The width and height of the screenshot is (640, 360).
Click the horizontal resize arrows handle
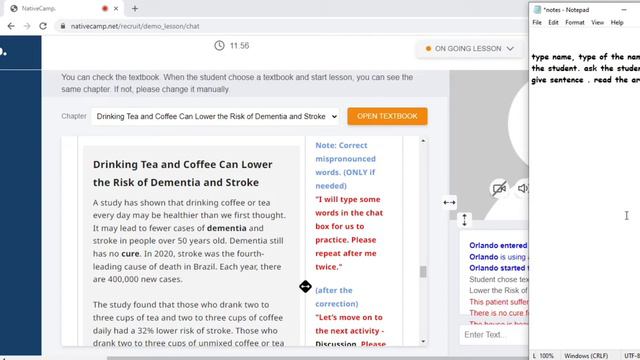(x=449, y=202)
